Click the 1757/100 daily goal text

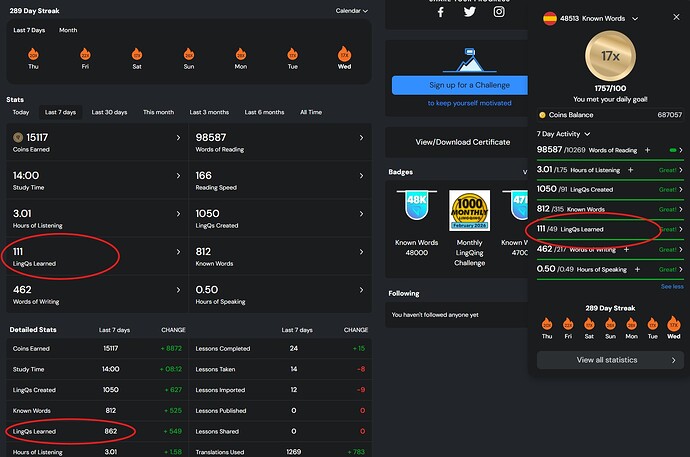point(610,88)
